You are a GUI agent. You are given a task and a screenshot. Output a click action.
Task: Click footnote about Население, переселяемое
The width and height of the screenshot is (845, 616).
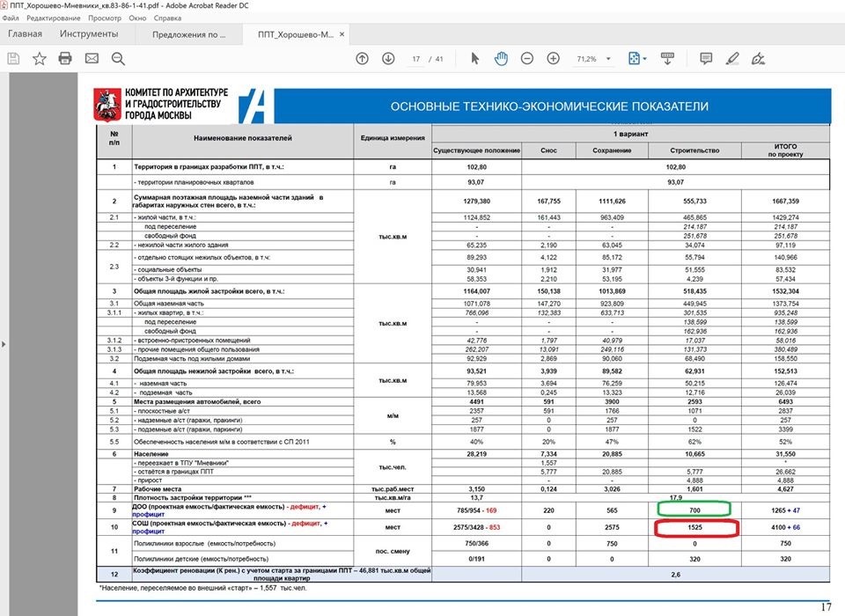pos(202,588)
